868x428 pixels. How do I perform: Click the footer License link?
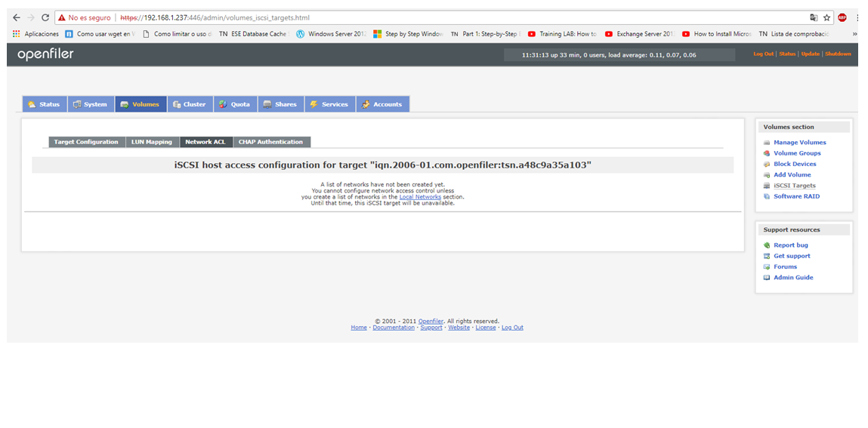coord(486,328)
